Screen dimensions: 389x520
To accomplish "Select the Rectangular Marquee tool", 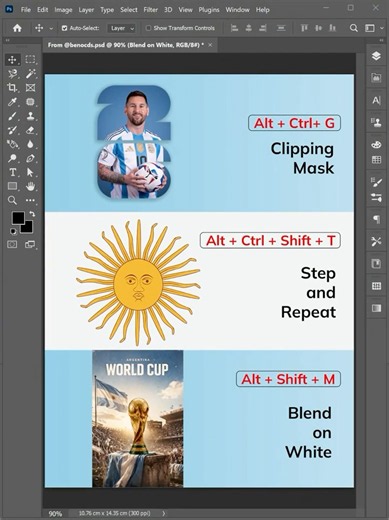I will click(x=30, y=60).
